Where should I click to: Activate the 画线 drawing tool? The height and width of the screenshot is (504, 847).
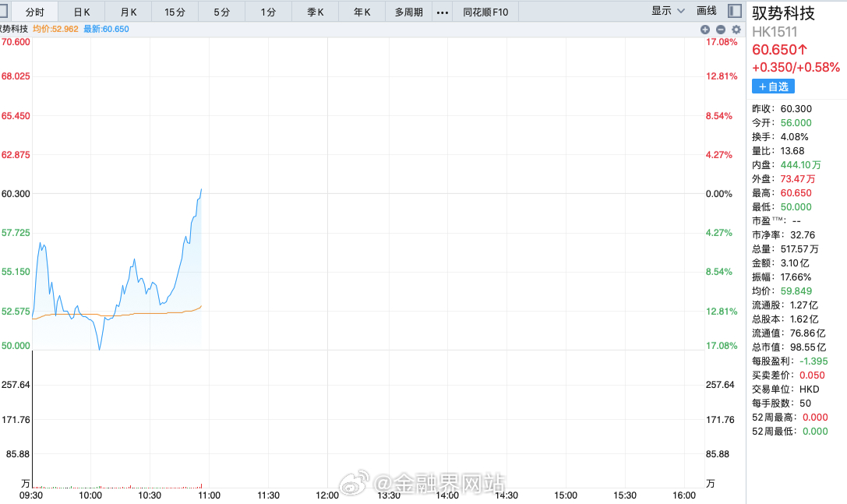(706, 11)
